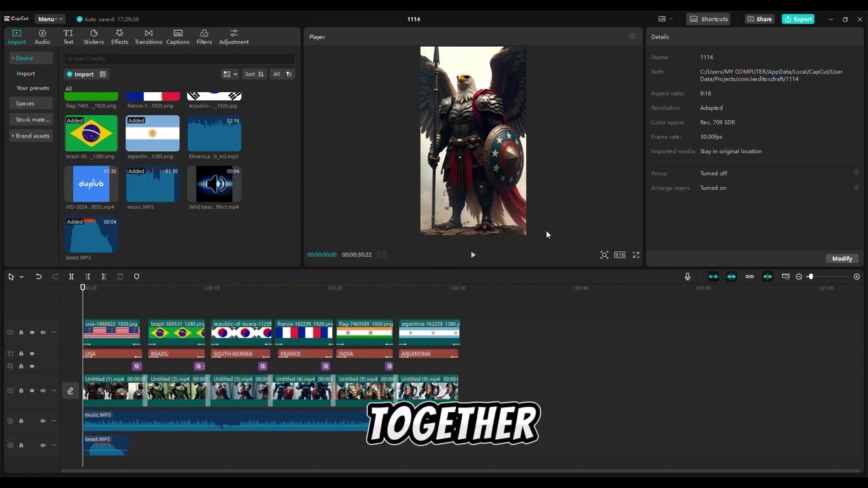
Task: Hide the flag images track
Action: [32, 332]
